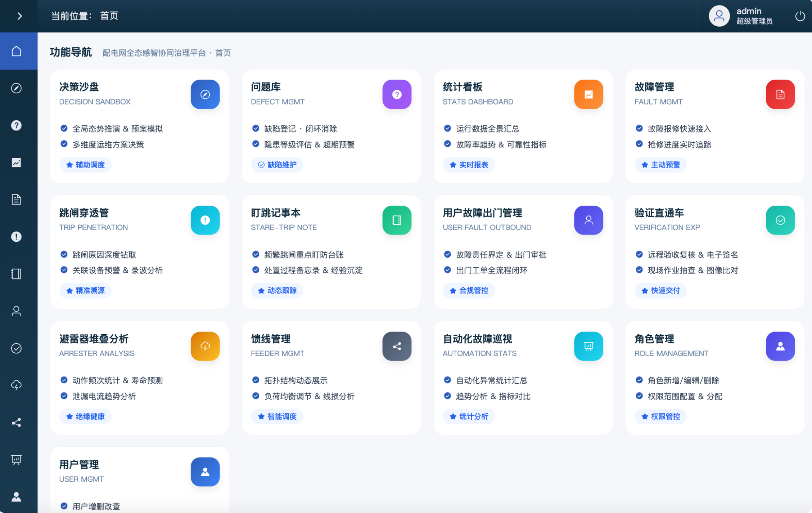Image resolution: width=812 pixels, height=513 pixels.
Task: Click the gray share icon on 馈线管理 card
Action: pos(397,346)
